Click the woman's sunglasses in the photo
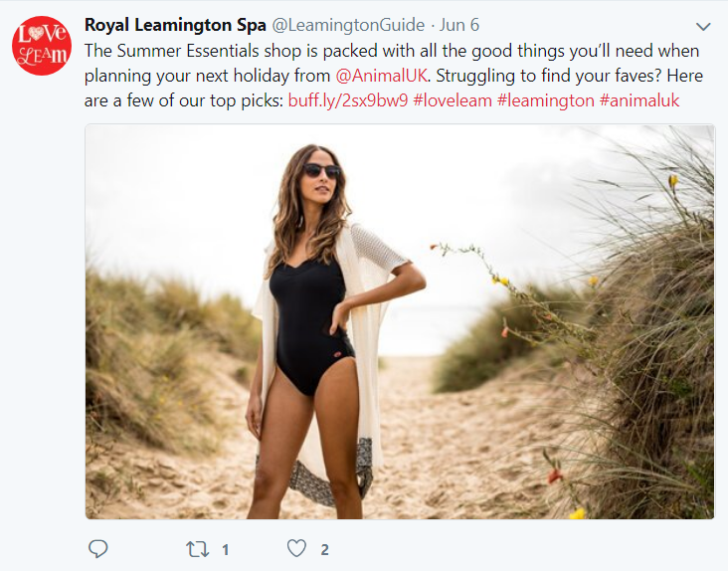Screen dimensions: 728x571 tap(321, 170)
